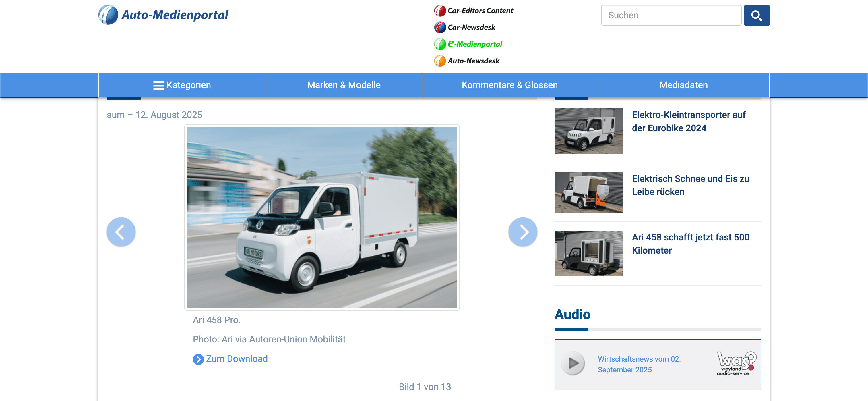Screen dimensions: 868x401
Task: Go back to the previous gallery image
Action: (121, 232)
